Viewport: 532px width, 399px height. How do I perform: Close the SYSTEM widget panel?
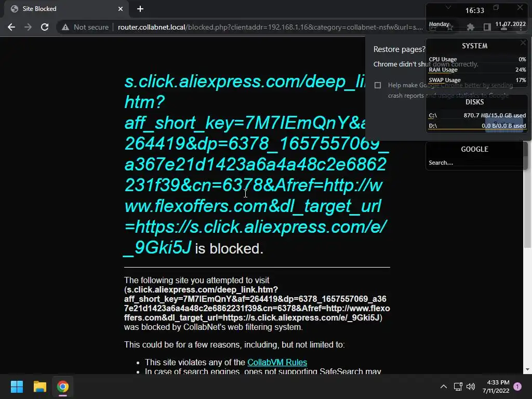coord(523,43)
